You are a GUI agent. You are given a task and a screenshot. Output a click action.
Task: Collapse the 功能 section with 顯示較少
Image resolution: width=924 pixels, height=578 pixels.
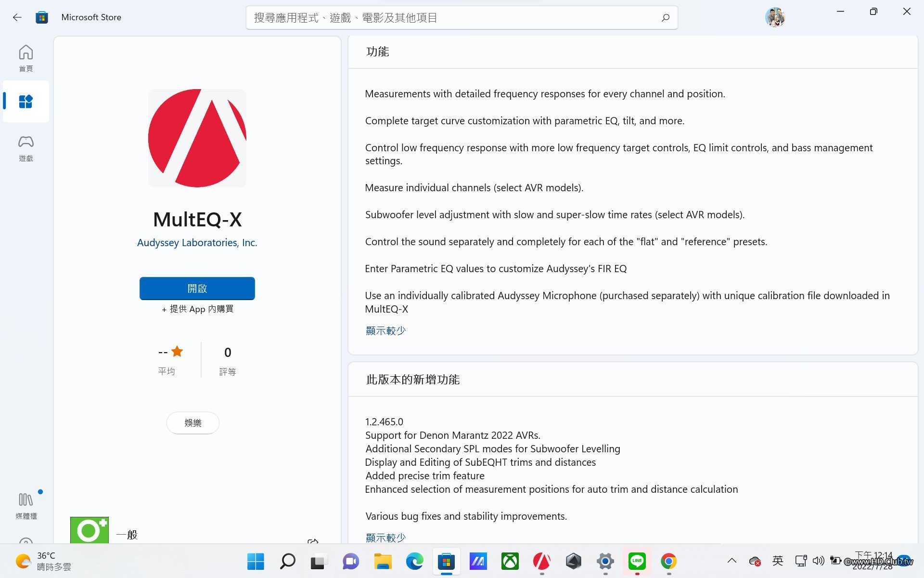tap(385, 331)
